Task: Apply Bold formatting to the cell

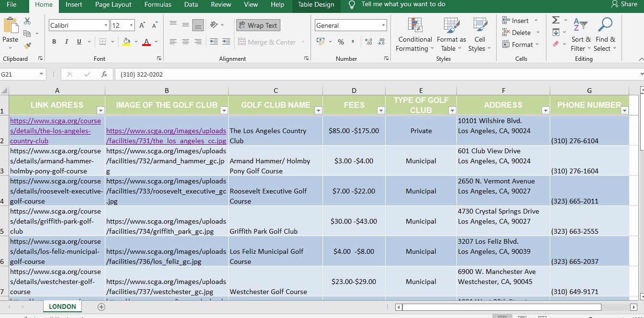Action: tap(54, 42)
